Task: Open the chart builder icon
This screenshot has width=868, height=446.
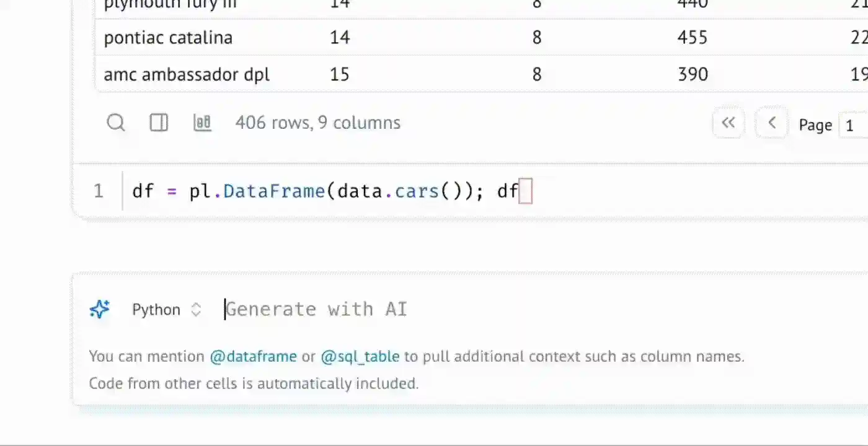Action: click(202, 123)
